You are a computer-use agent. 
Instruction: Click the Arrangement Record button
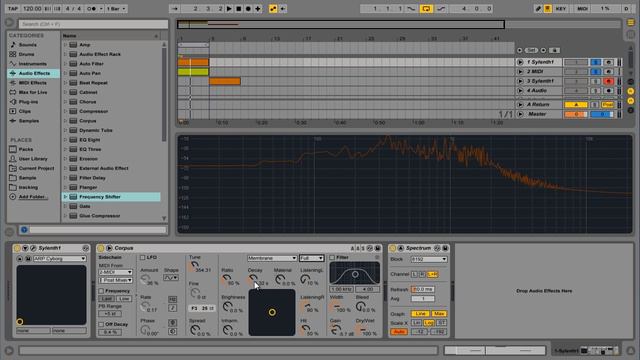(248, 9)
